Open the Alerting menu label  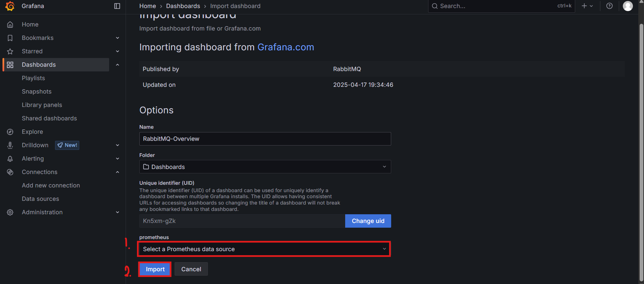point(33,159)
